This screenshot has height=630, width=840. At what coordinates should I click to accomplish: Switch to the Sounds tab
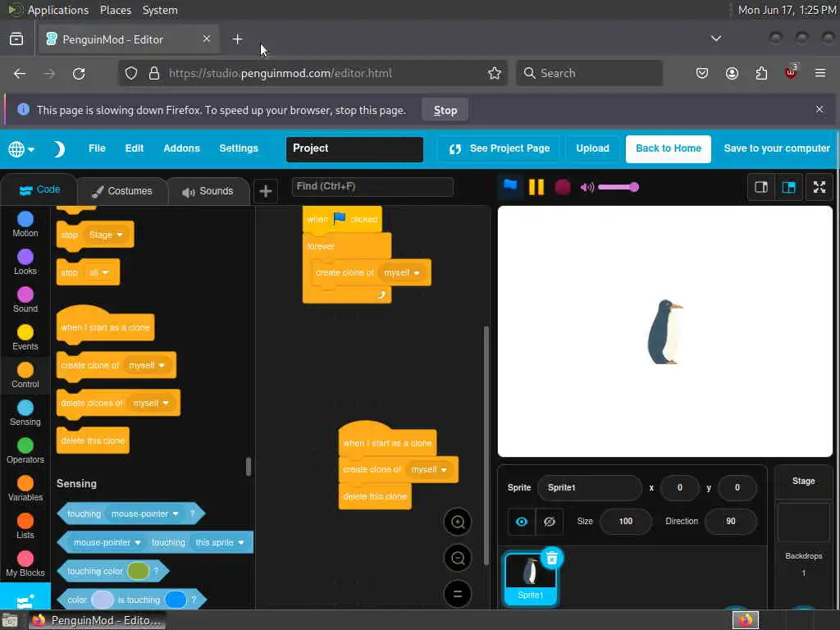[x=208, y=191]
